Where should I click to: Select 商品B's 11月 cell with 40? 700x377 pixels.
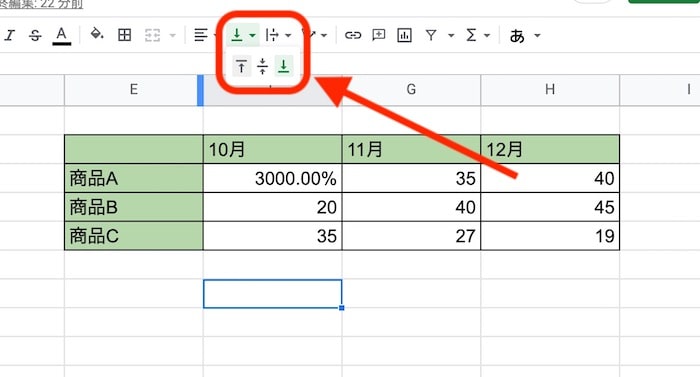coord(411,207)
